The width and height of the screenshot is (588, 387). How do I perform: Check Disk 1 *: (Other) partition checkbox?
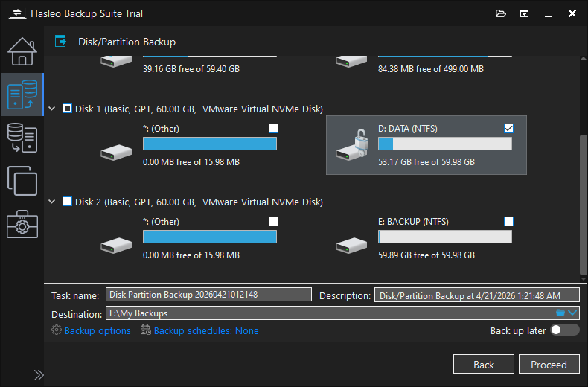tap(273, 129)
